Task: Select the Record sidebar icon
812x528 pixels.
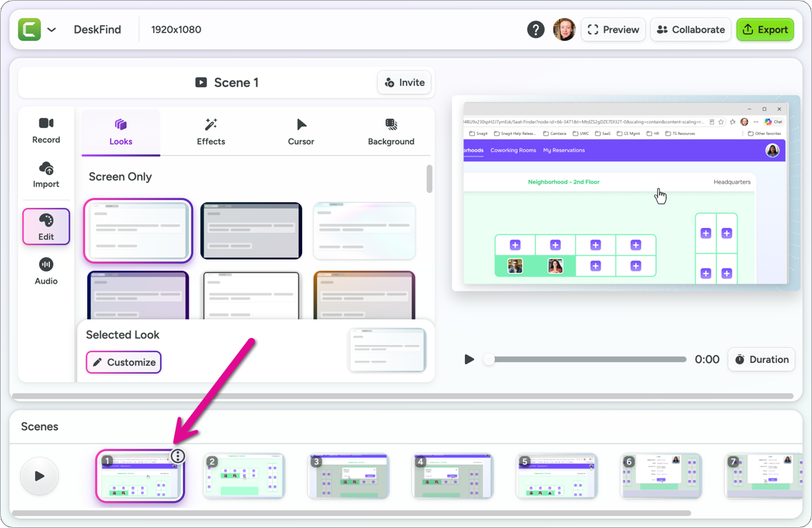Action: [x=46, y=131]
